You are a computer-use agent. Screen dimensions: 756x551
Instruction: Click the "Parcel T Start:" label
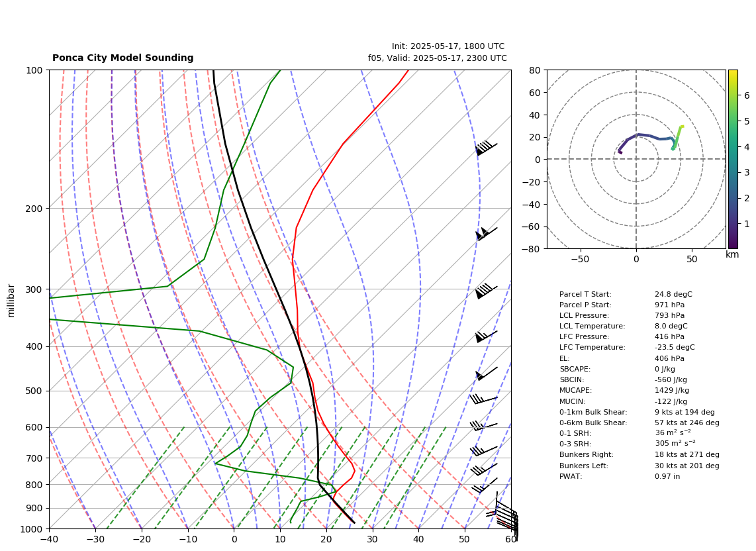(585, 294)
